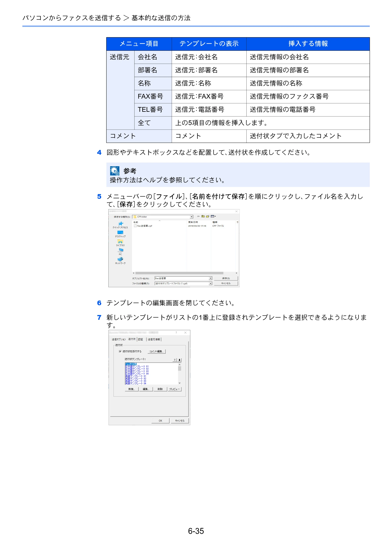Select Fax送信票 in template list
The image size is (392, 555).
pyautogui.click(x=131, y=364)
